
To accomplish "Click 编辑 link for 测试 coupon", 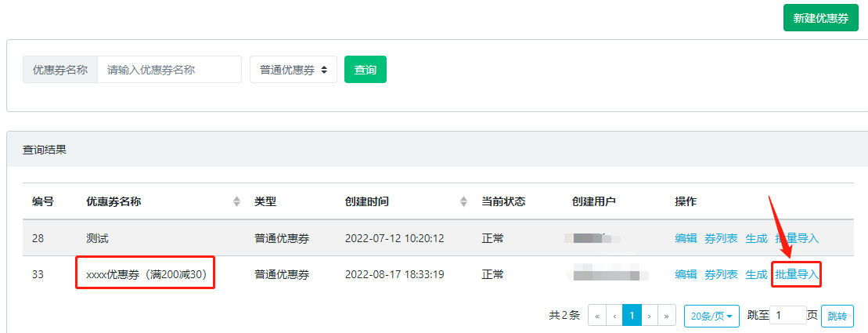I will tap(686, 238).
